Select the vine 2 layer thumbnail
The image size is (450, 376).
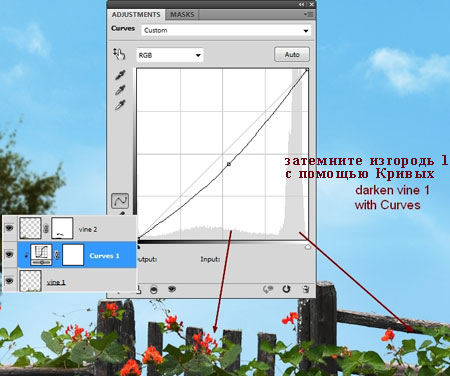coord(30,228)
